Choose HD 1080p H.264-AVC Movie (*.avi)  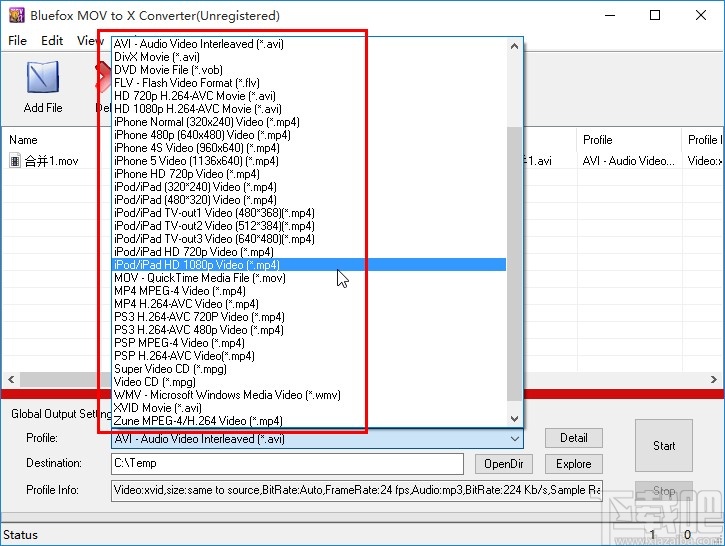click(x=309, y=109)
